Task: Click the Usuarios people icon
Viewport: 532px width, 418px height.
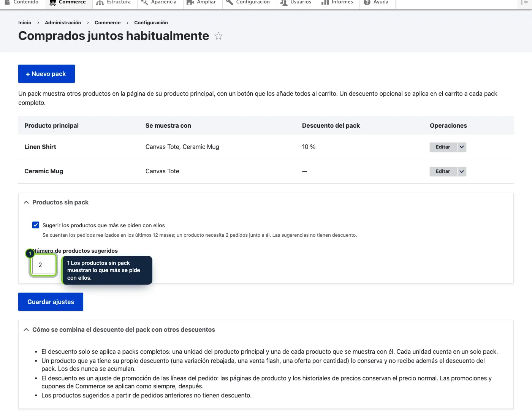Action: (x=284, y=2)
